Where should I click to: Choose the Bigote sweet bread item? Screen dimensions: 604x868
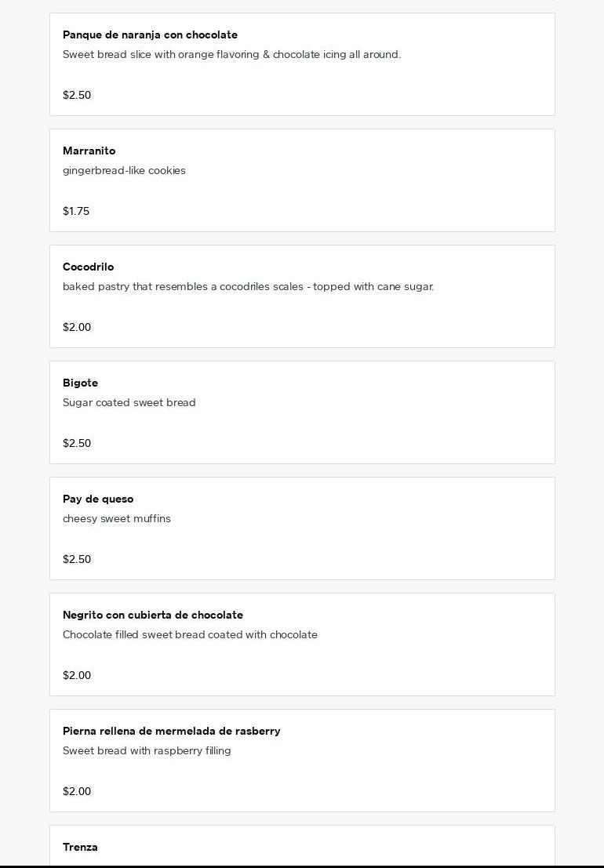tap(302, 412)
